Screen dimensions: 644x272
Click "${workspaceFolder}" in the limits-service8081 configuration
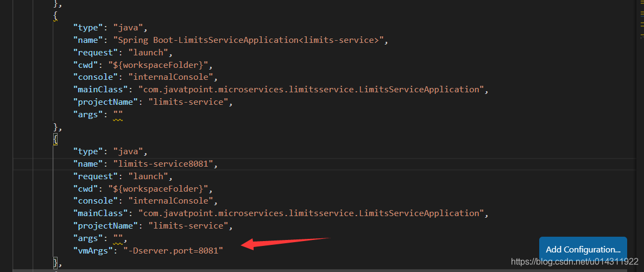[x=158, y=188]
